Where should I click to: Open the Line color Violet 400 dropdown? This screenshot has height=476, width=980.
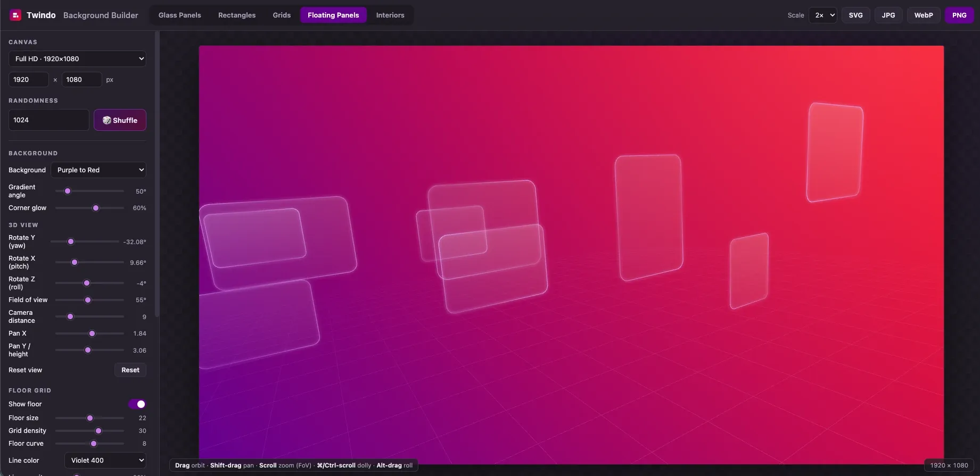pos(105,460)
